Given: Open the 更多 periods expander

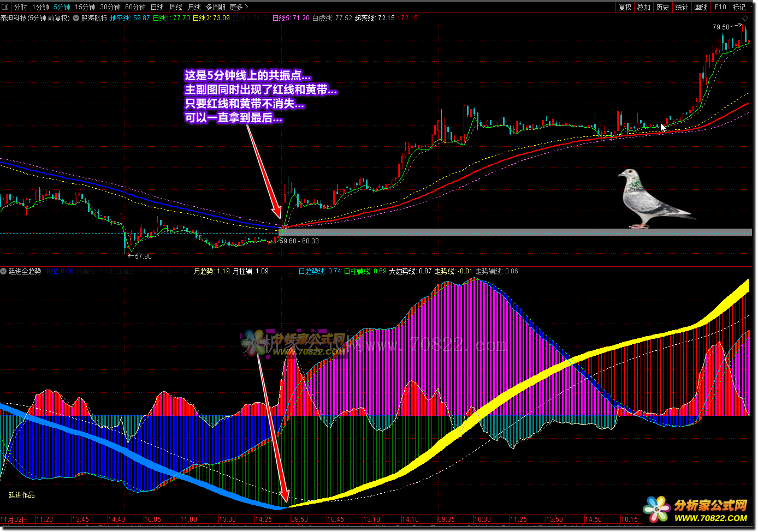Looking at the screenshot, I should click(x=239, y=7).
